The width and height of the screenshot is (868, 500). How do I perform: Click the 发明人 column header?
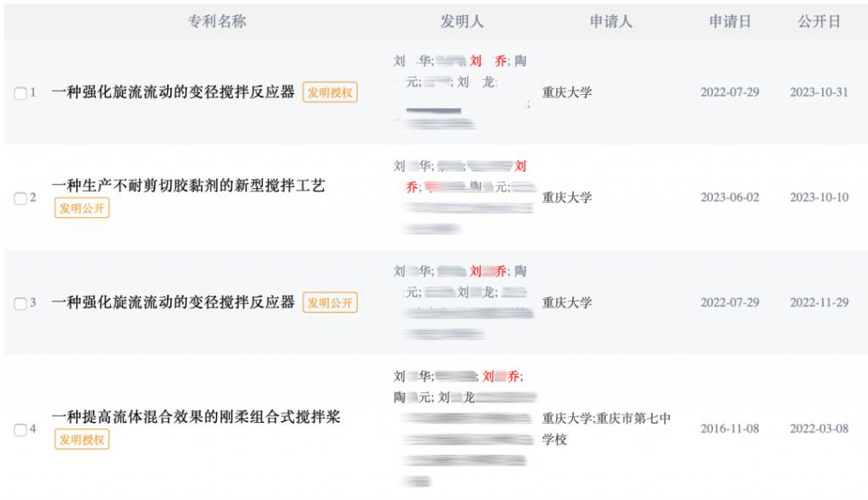(x=462, y=21)
